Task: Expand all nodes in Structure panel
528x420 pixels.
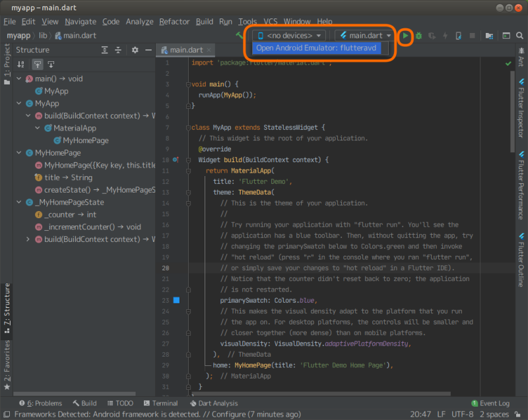Action: tap(105, 50)
